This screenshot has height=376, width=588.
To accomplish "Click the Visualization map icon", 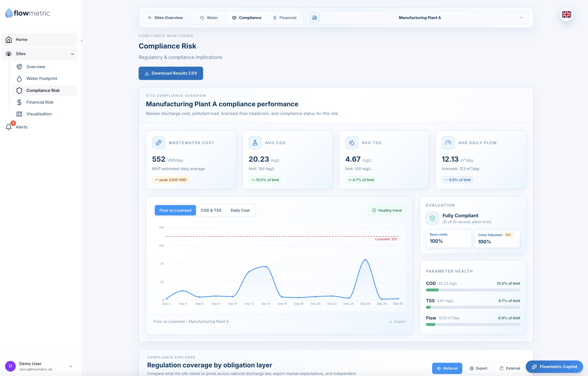I will (19, 114).
